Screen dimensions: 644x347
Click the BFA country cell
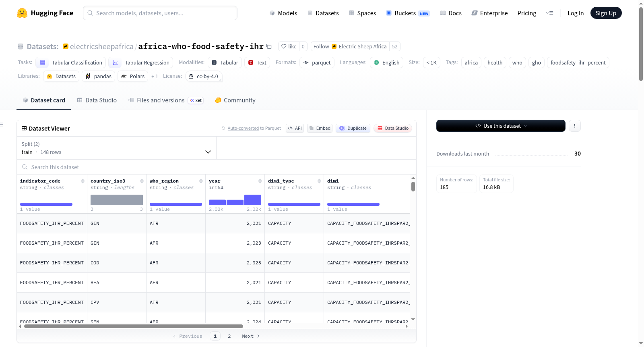click(117, 283)
